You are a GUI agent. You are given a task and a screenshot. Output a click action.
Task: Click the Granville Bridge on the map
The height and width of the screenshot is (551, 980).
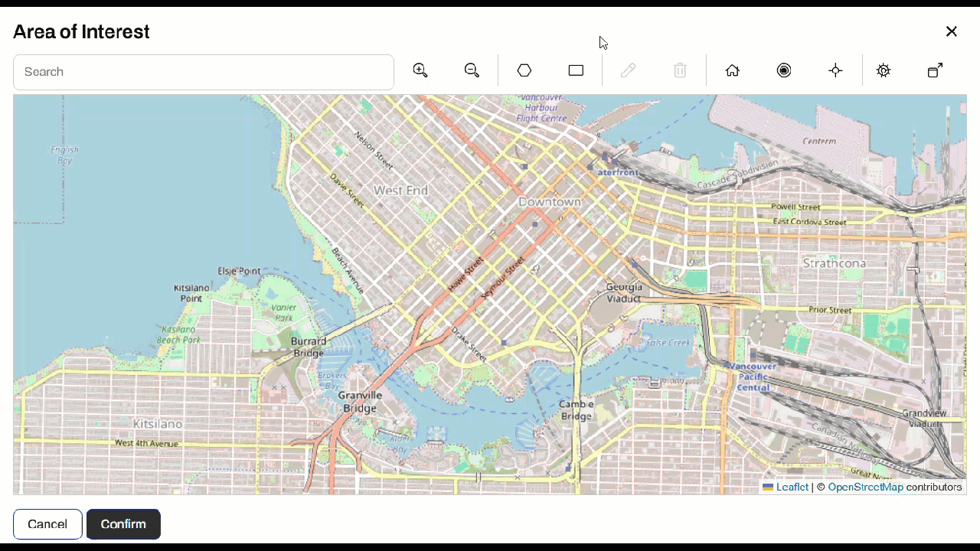click(x=360, y=402)
